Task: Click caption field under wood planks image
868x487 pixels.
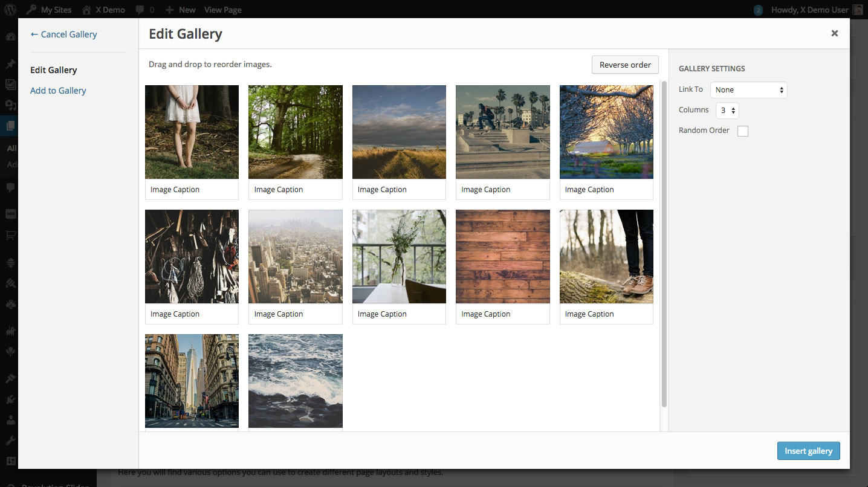Action: (x=503, y=314)
